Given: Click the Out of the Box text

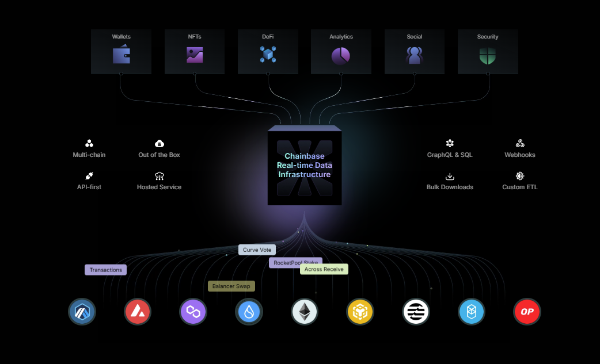Looking at the screenshot, I should tap(159, 155).
